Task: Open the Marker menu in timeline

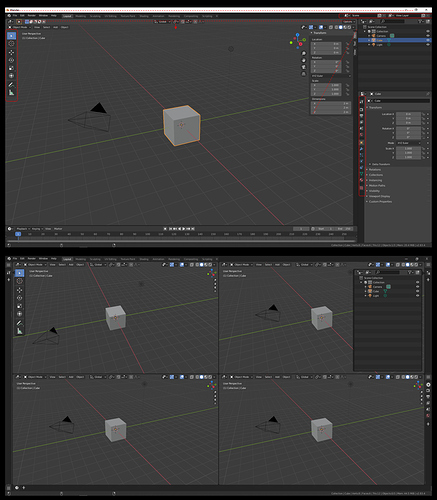Action: (58, 229)
